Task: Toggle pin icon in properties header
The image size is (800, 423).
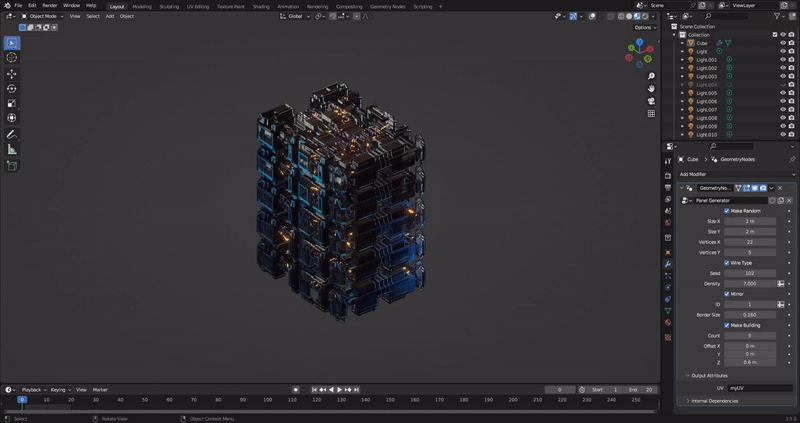Action: tap(792, 159)
